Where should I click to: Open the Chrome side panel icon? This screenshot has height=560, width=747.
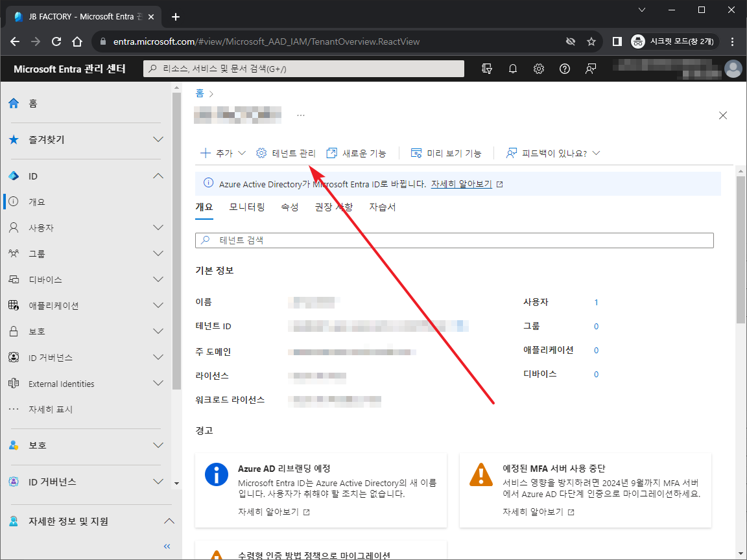point(617,41)
